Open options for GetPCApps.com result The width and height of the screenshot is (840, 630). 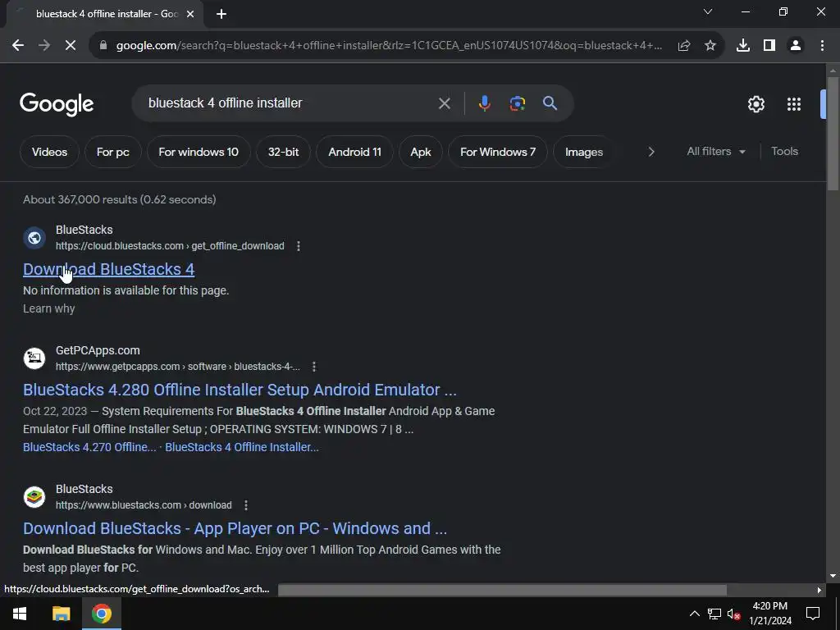point(314,367)
